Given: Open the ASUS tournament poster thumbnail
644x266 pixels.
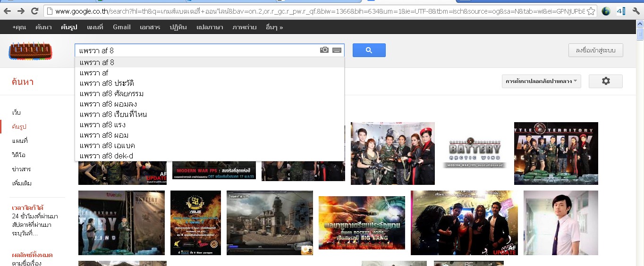Looking at the screenshot, I should point(195,223).
